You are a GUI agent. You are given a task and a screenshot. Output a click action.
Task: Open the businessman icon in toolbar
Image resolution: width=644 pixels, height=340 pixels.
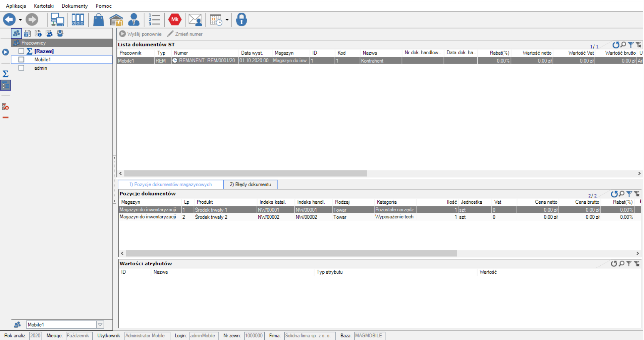pyautogui.click(x=134, y=19)
